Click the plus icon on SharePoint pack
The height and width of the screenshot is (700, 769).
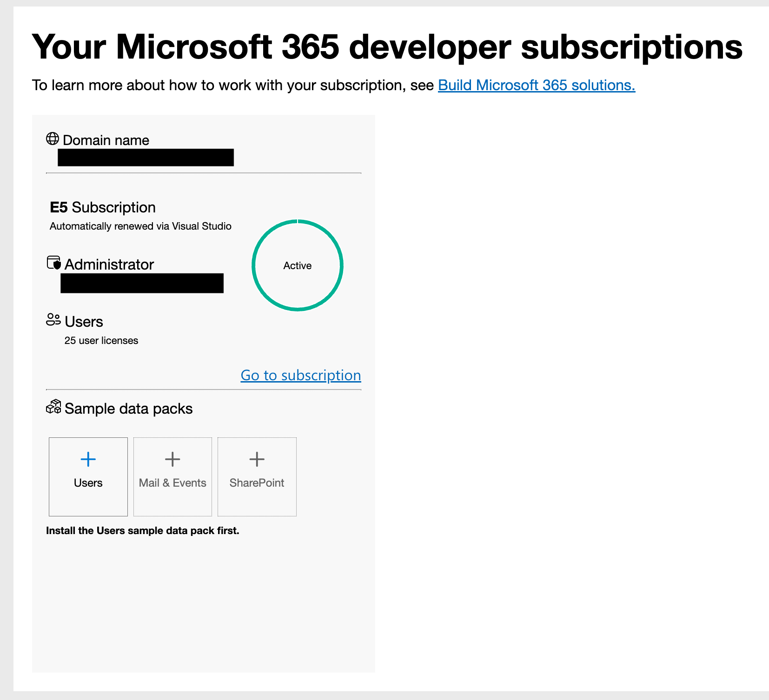tap(257, 459)
